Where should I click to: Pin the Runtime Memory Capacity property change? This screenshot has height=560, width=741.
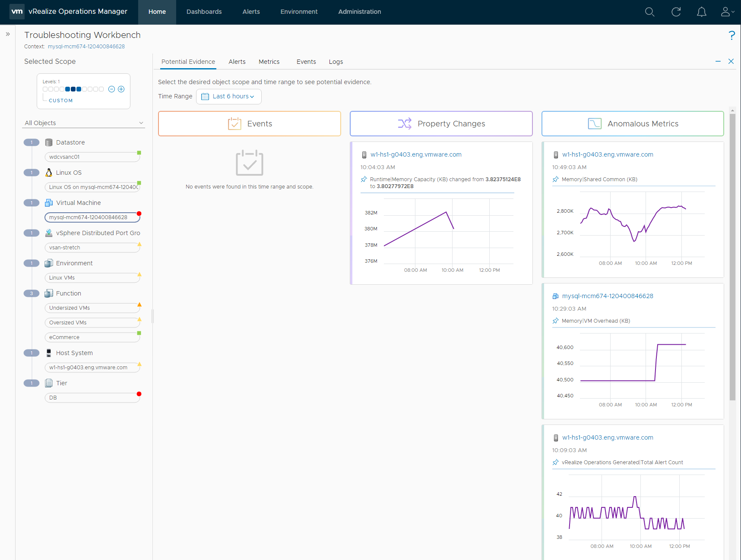pyautogui.click(x=364, y=179)
